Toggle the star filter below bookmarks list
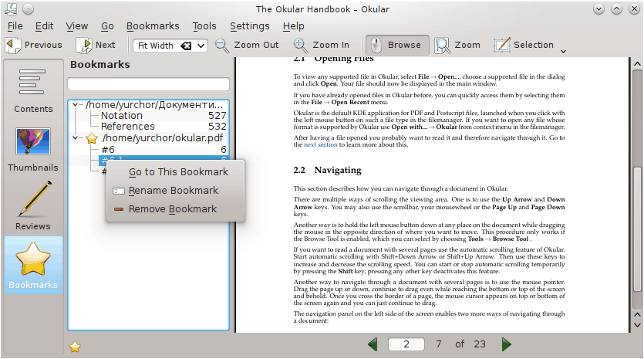644x359 pixels. click(75, 347)
